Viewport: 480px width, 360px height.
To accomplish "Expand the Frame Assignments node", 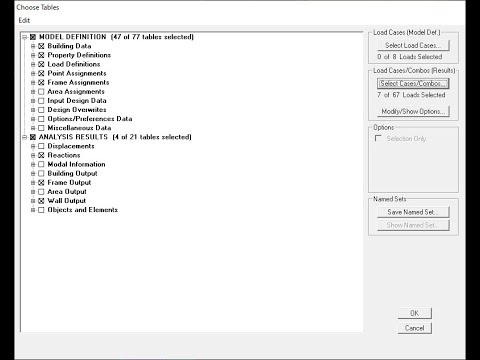I will (33, 82).
